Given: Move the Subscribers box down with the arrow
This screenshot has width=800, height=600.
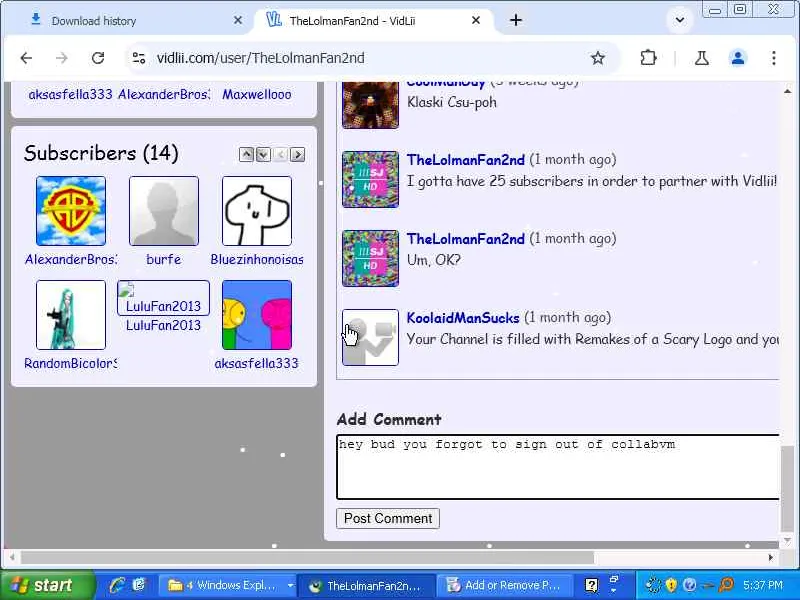Looking at the screenshot, I should coord(263,154).
